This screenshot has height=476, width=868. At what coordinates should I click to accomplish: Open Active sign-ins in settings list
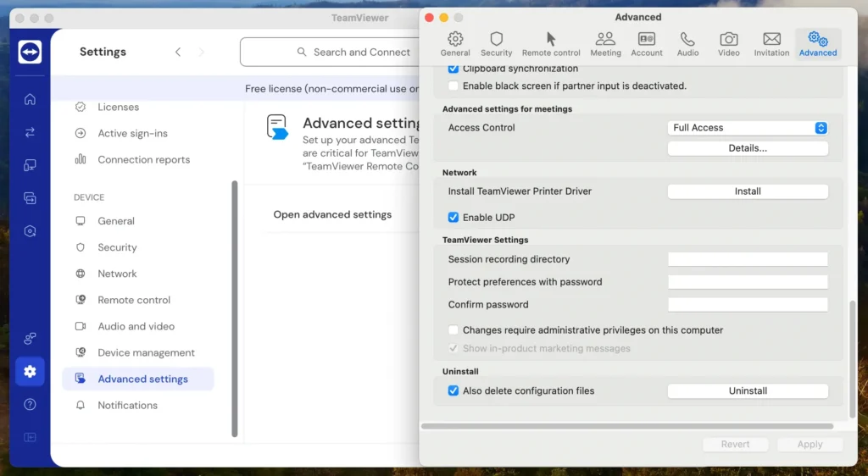pyautogui.click(x=132, y=133)
